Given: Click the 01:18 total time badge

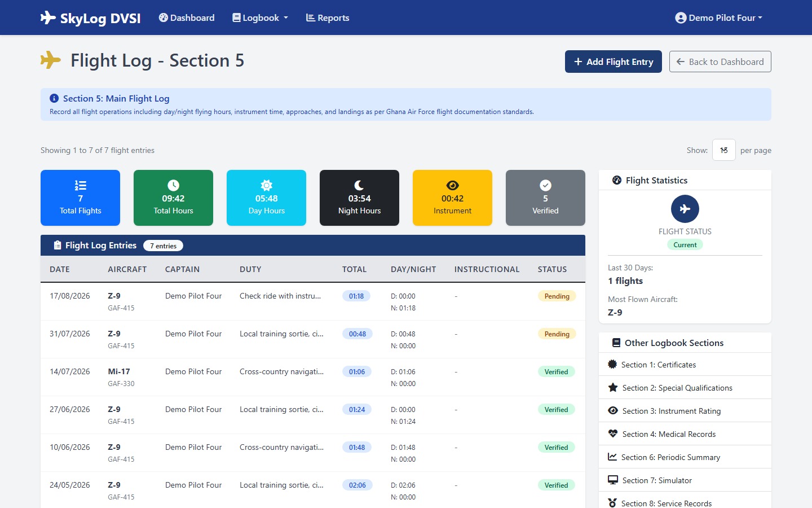Looking at the screenshot, I should click(356, 296).
